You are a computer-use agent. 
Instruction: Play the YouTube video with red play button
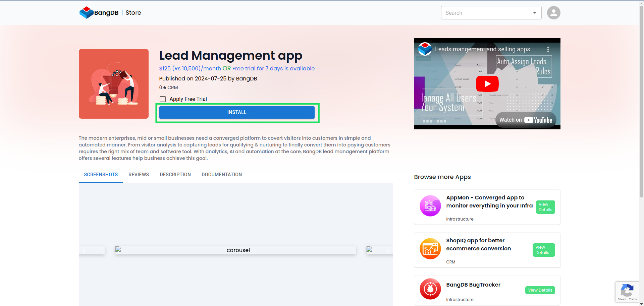pos(487,84)
